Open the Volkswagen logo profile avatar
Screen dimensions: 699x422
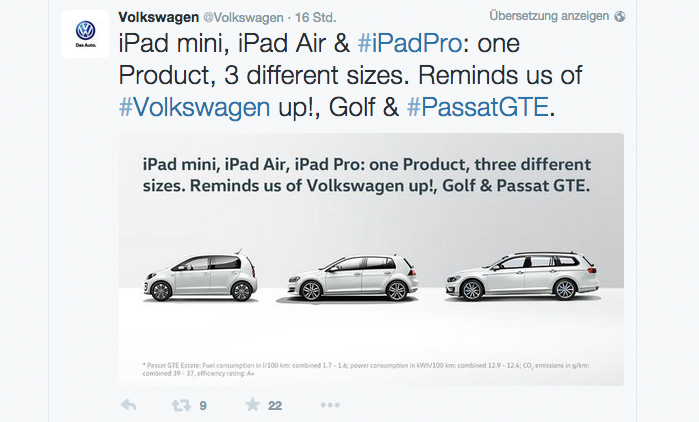[85, 34]
